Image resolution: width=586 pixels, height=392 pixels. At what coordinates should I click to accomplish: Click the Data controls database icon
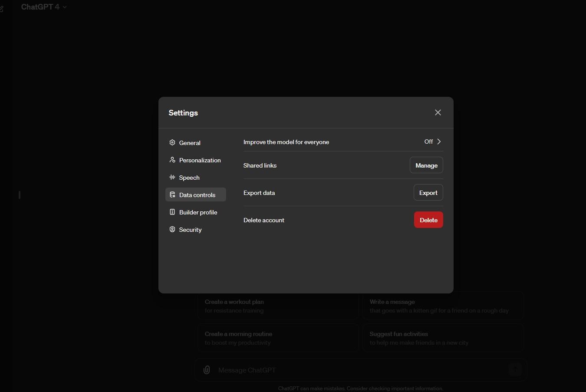point(172,194)
